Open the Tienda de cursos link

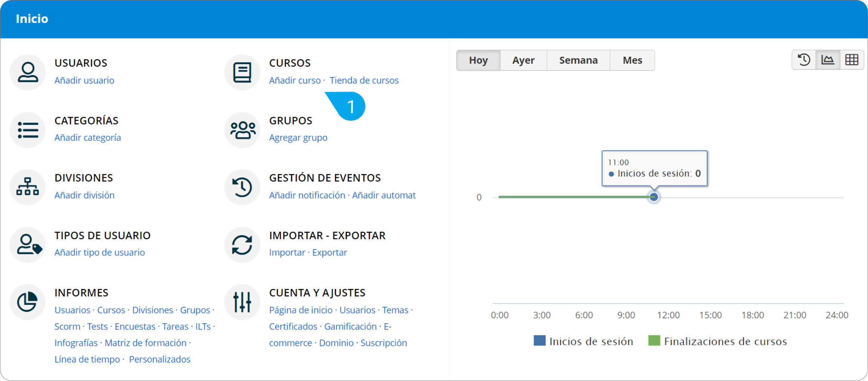point(364,80)
